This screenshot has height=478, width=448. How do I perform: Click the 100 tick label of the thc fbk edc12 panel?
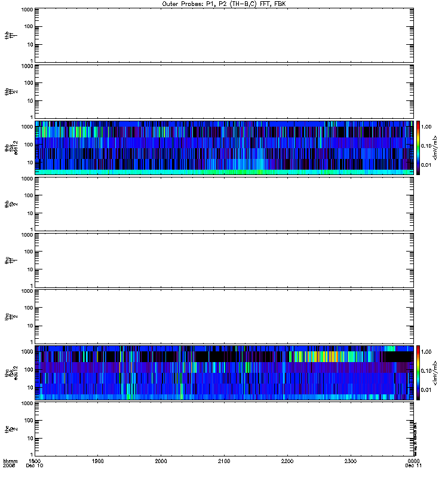[x=29, y=370]
